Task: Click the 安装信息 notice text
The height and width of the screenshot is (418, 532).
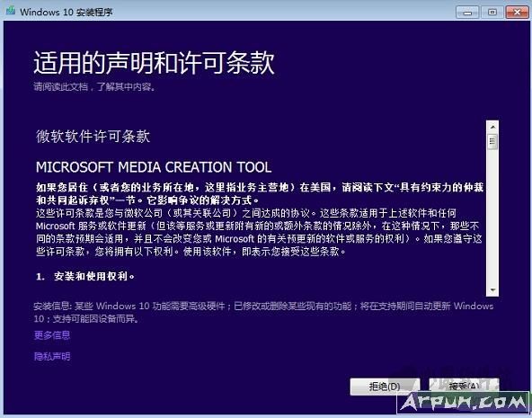Action: [263, 312]
